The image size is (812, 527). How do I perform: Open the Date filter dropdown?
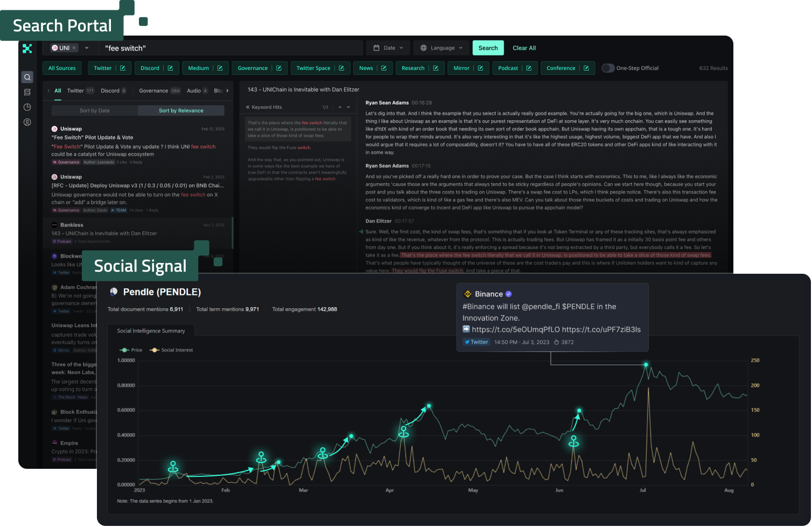(388, 48)
